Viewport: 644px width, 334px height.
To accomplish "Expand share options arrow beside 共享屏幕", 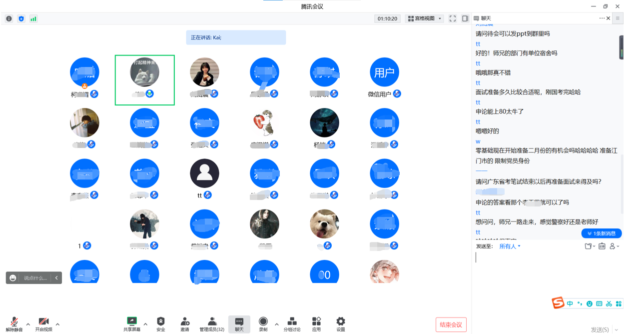I will [x=145, y=324].
